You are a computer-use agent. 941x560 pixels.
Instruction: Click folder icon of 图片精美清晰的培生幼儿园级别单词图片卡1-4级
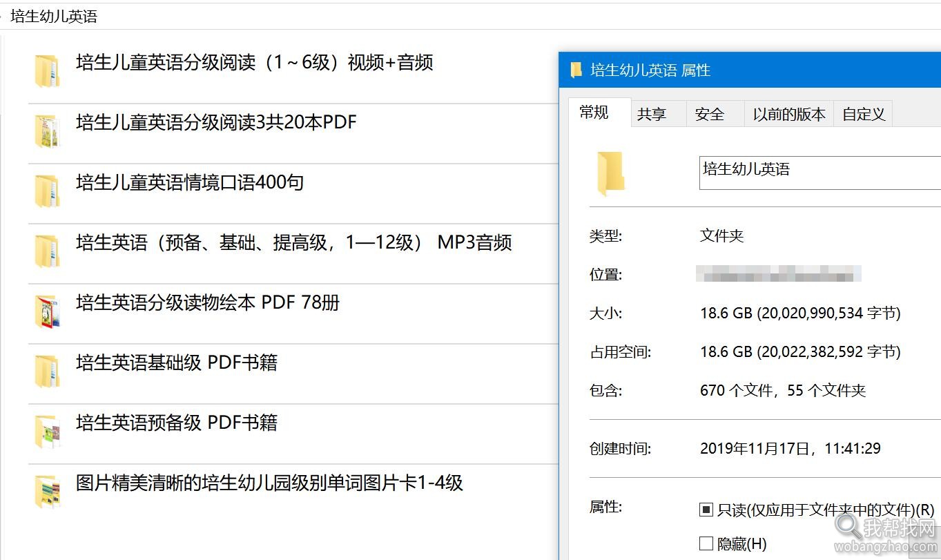point(47,492)
